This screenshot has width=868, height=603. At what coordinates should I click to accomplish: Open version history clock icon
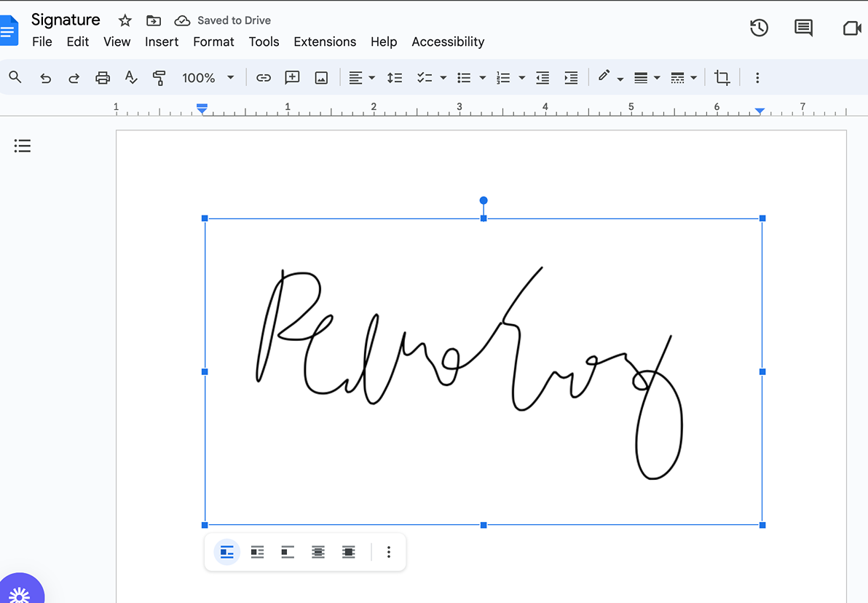click(759, 28)
